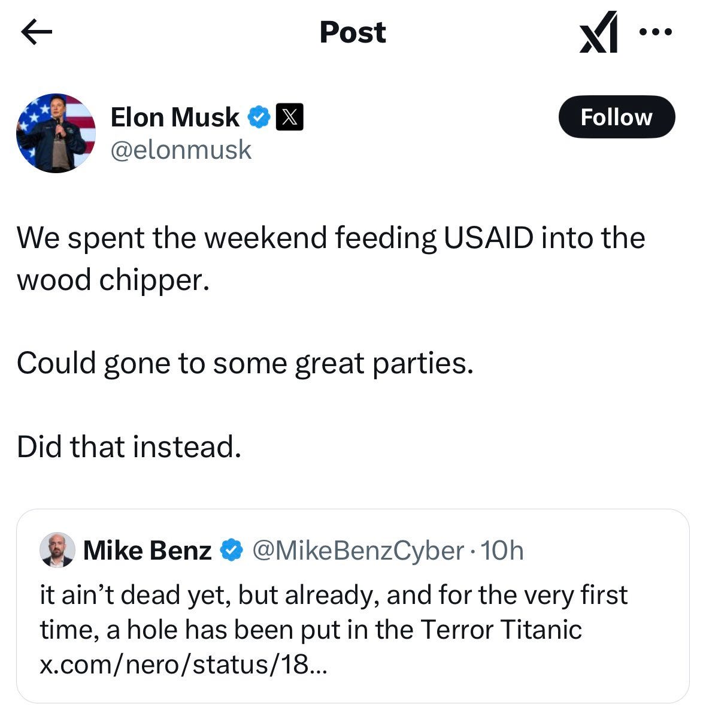Viewport: 706px width, 728px height.
Task: Click the back arrow to return
Action: click(x=37, y=33)
